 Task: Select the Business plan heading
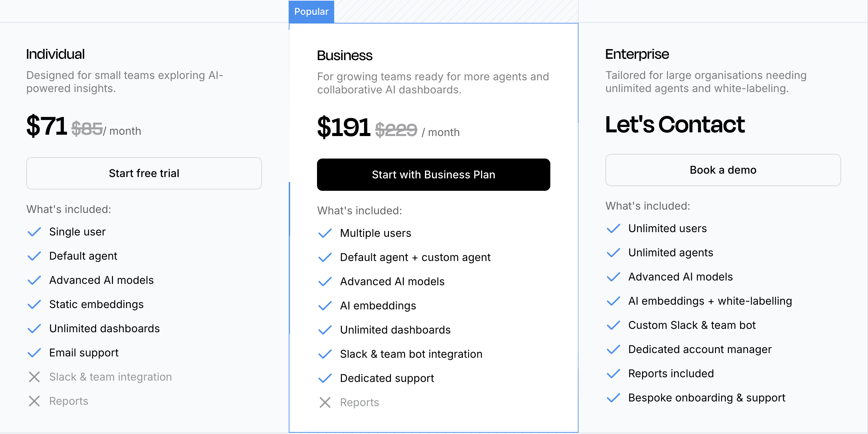(x=345, y=55)
